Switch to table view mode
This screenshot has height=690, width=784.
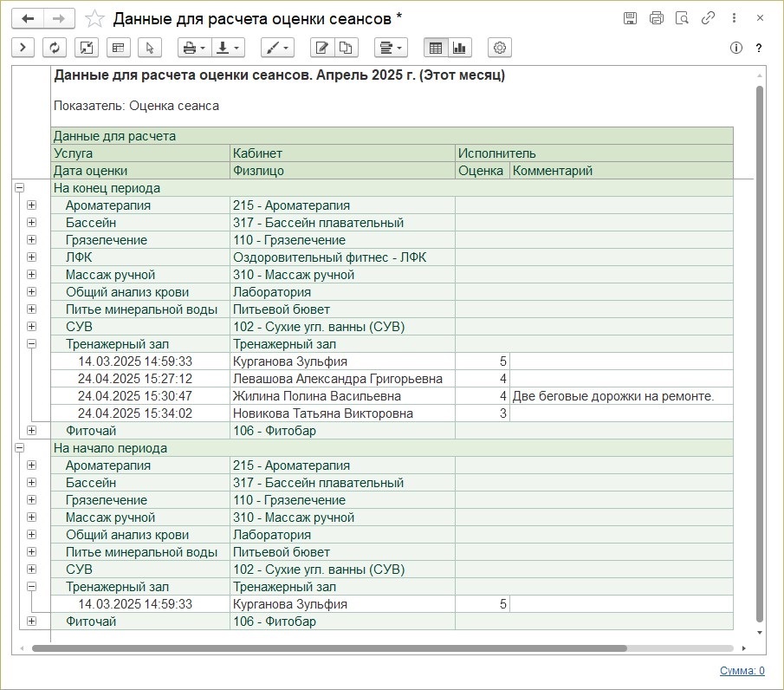436,48
